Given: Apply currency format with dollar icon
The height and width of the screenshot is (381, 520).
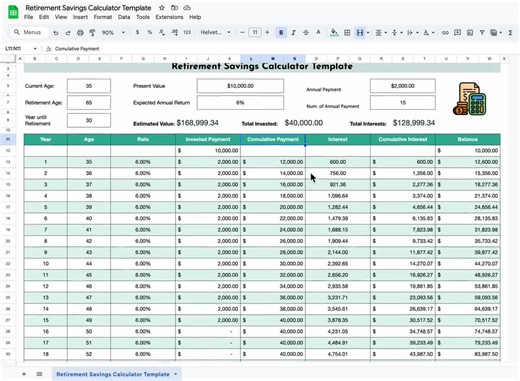Looking at the screenshot, I should click(x=137, y=32).
